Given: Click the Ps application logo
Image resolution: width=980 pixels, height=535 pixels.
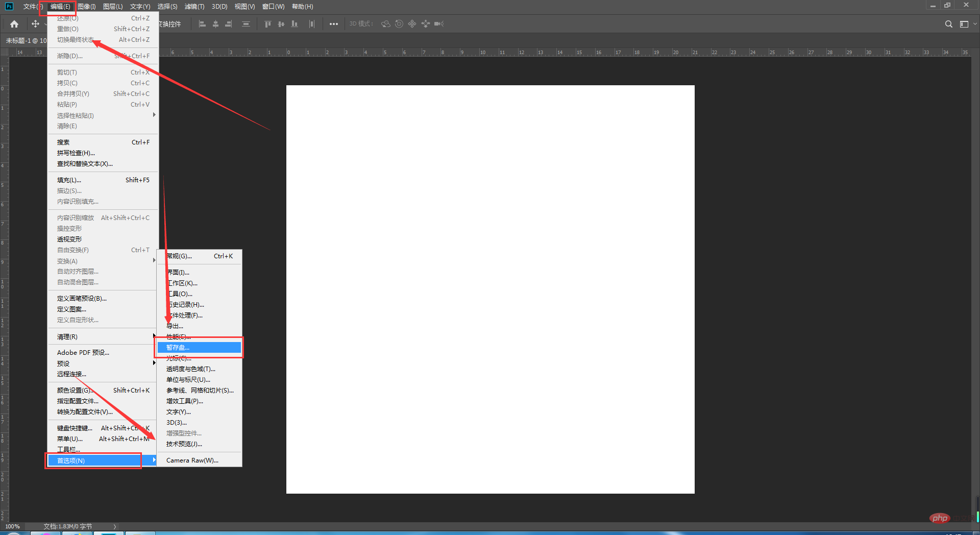Looking at the screenshot, I should coord(9,6).
